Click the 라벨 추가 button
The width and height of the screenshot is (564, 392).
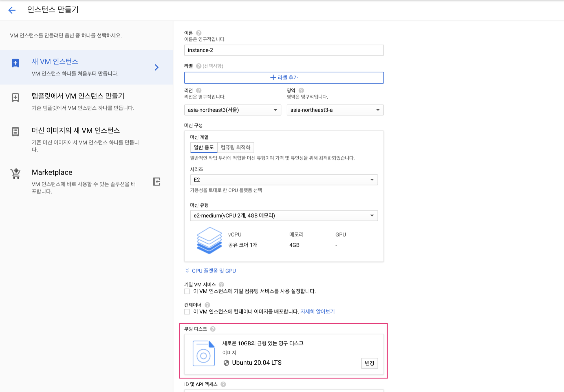pos(284,77)
